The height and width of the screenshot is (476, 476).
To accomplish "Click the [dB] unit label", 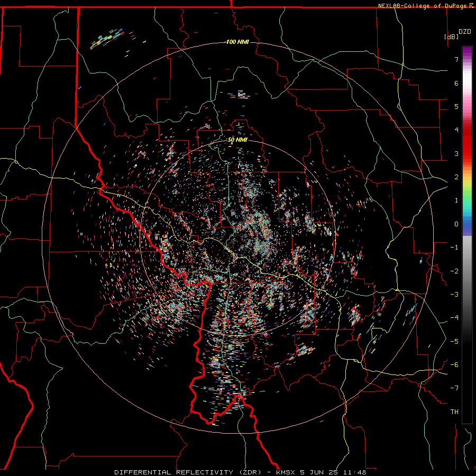I will click(451, 36).
